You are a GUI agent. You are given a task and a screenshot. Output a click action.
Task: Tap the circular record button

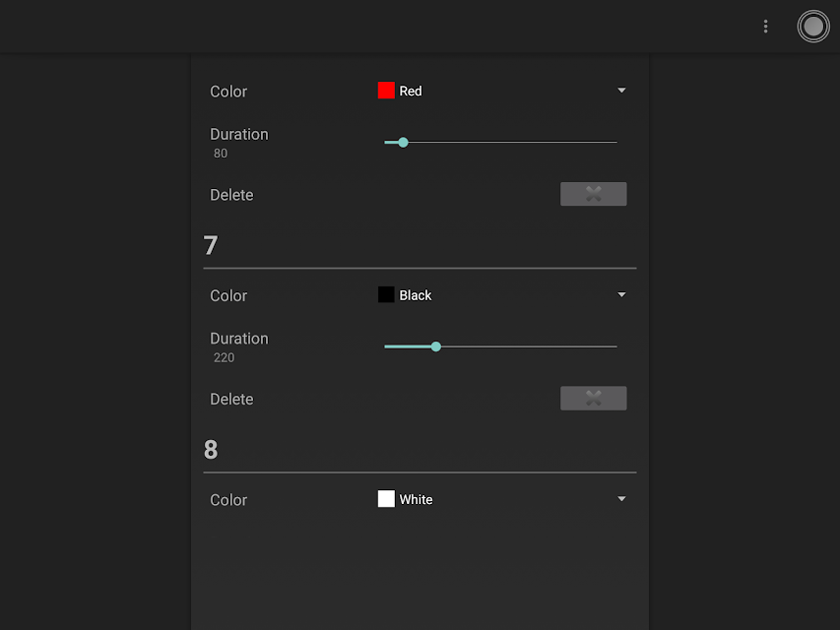[x=812, y=27]
